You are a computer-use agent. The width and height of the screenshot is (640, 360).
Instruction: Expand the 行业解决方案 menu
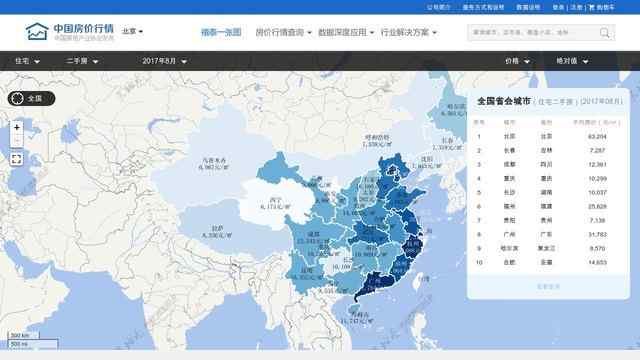(408, 32)
